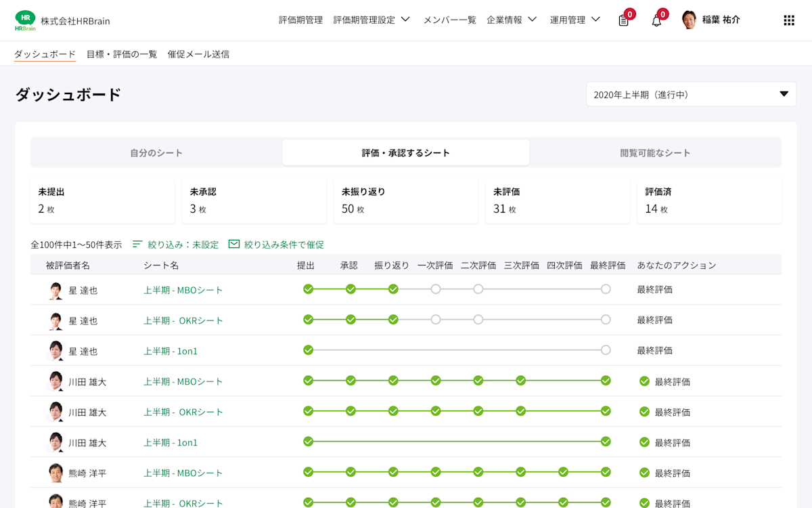812x508 pixels.
Task: Click 最終評価 progress check in 川田 雄大 OKR row
Action: pos(606,411)
